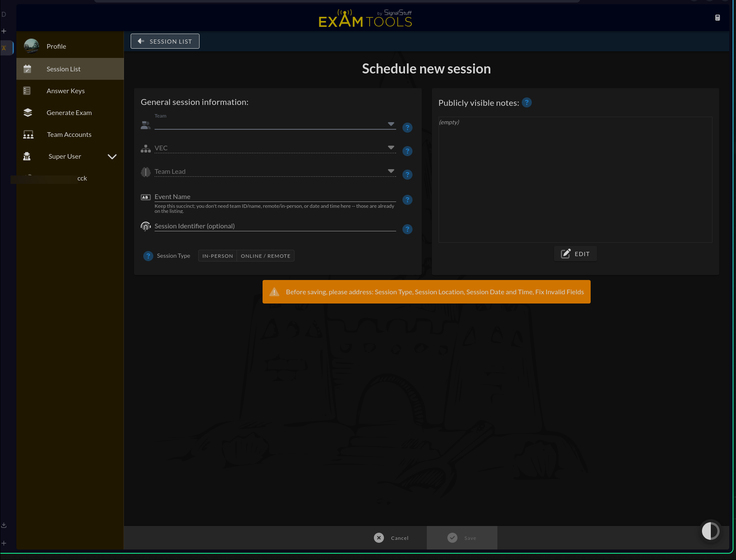Viewport: 736px width, 560px height.
Task: Open the Team dropdown
Action: click(275, 123)
